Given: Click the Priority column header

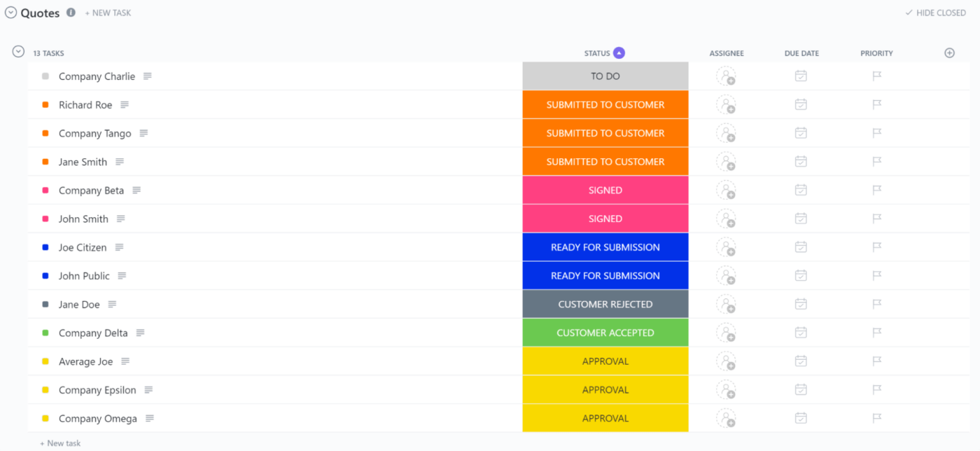Looking at the screenshot, I should click(876, 53).
